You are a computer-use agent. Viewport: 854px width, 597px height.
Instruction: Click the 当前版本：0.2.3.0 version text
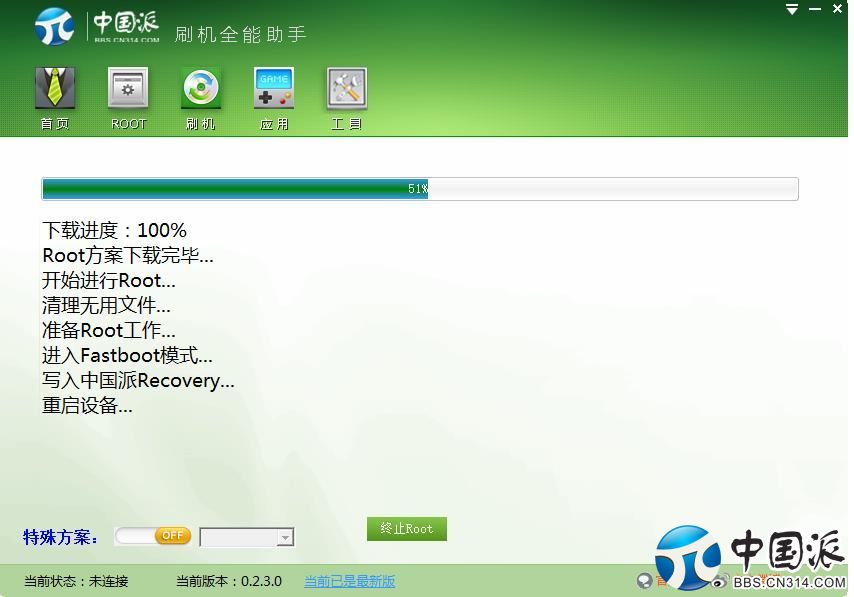point(229,581)
